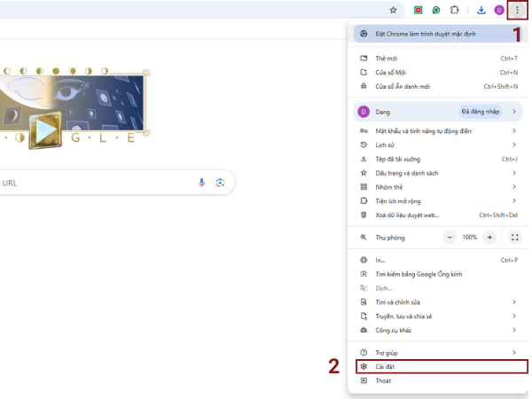Open the Extensions puzzle piece menu
The height and width of the screenshot is (399, 532).
[454, 10]
